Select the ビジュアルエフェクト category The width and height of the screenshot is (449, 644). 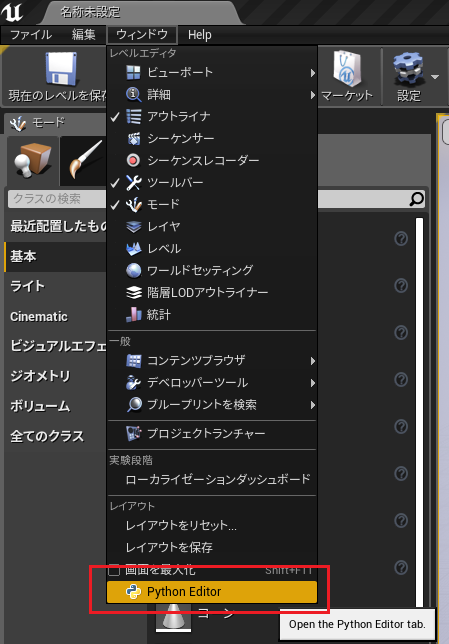click(56, 346)
